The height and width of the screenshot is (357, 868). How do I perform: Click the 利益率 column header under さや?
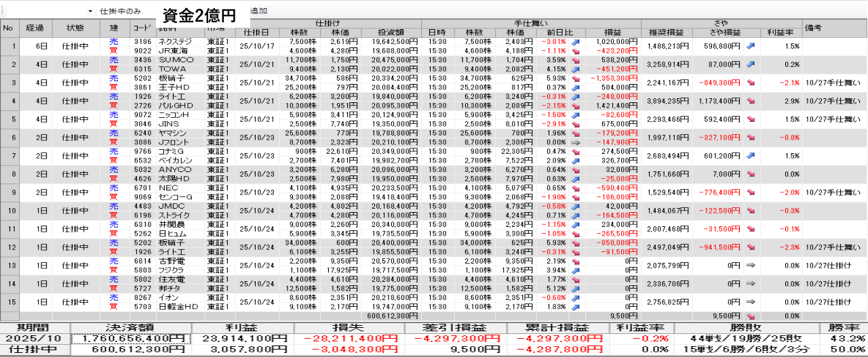point(776,33)
